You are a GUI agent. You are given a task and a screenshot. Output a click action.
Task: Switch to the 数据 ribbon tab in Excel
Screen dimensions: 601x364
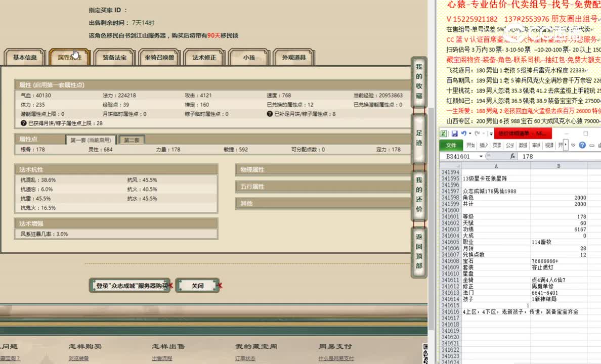coord(523,146)
